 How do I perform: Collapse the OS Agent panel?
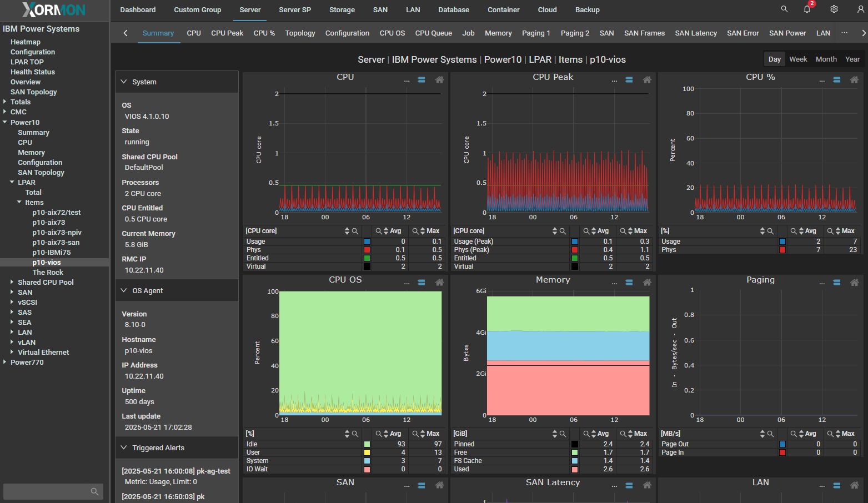(124, 290)
